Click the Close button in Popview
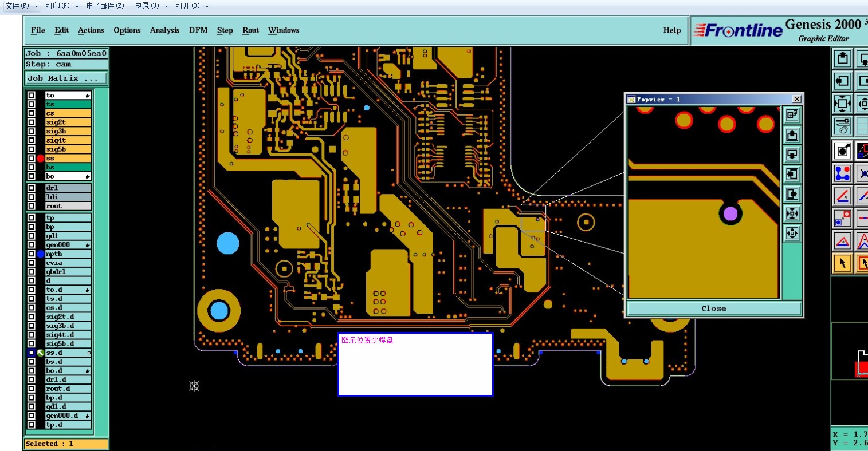 pyautogui.click(x=713, y=308)
